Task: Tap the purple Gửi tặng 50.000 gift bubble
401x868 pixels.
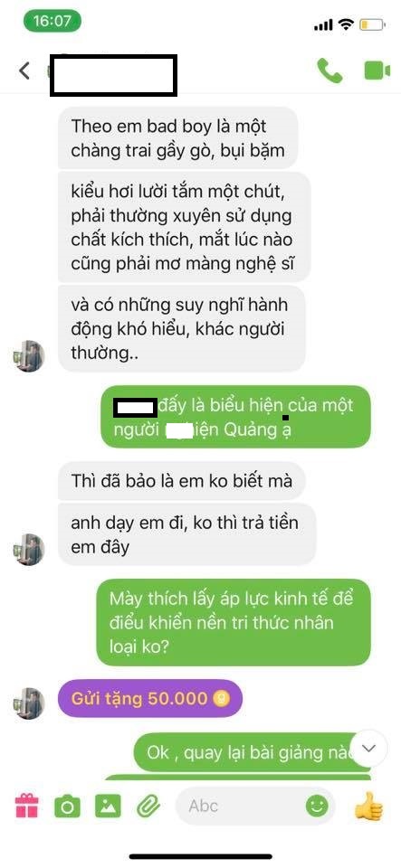Action: pyautogui.click(x=150, y=698)
